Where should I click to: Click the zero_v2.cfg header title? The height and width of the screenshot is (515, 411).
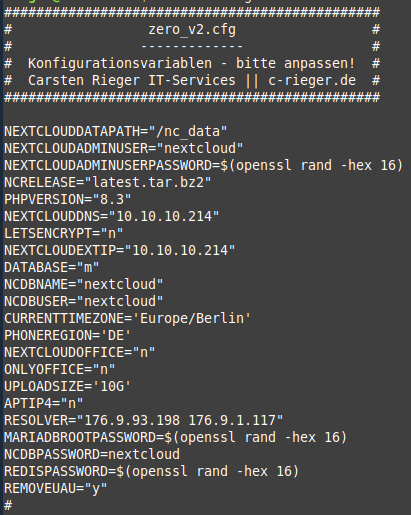click(x=192, y=30)
